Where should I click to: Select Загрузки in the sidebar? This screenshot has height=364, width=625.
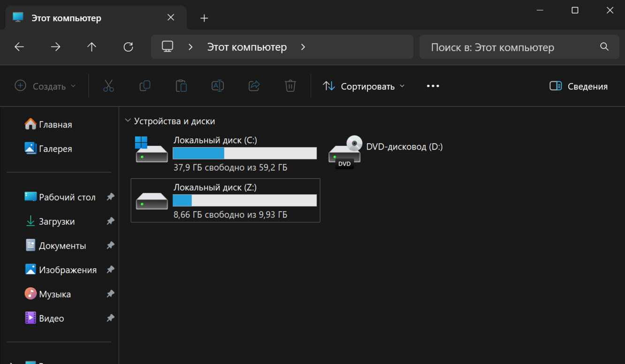pos(56,221)
